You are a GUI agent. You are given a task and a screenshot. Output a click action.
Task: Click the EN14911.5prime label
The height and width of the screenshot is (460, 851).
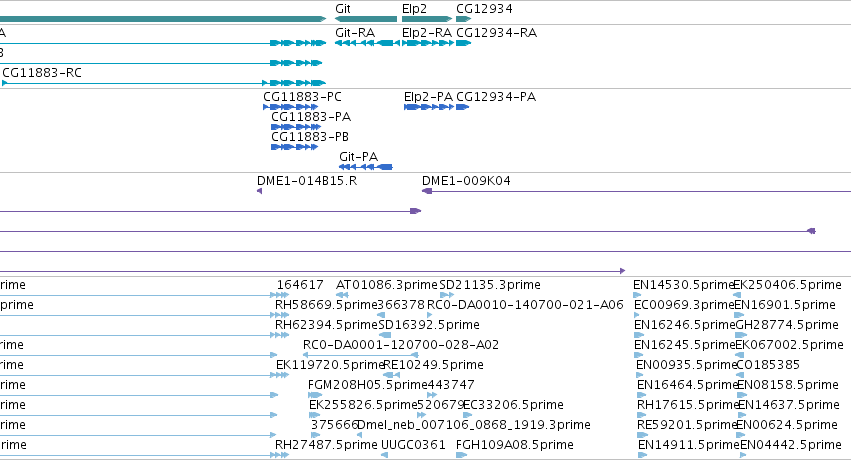tap(689, 446)
